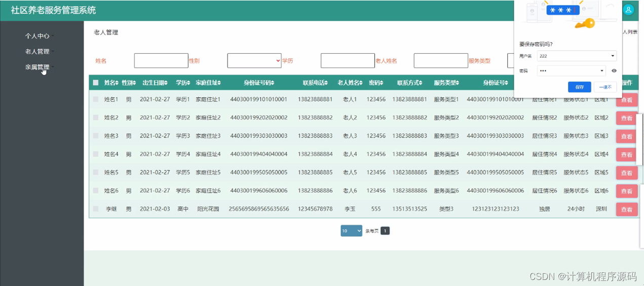Expand the 个人中心 sidebar menu
644x286 pixels.
tap(39, 36)
